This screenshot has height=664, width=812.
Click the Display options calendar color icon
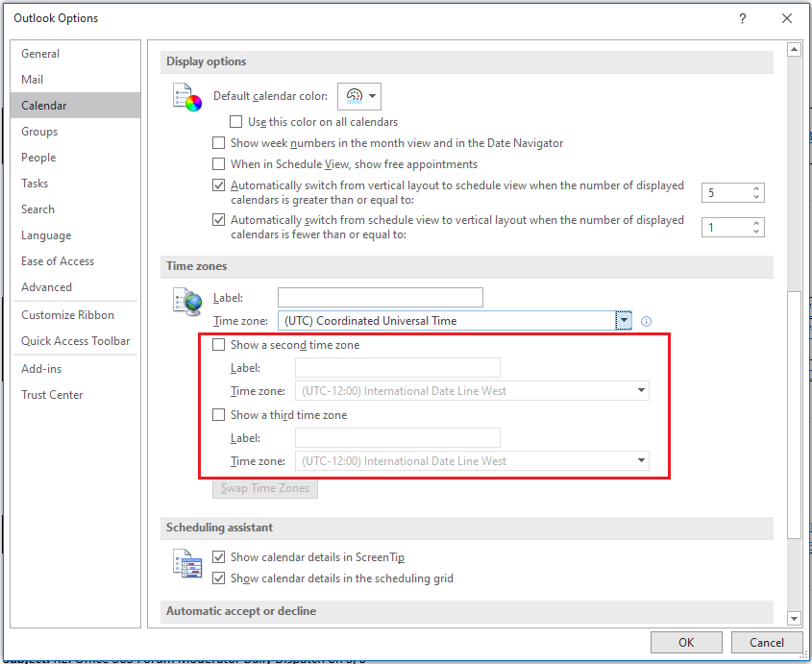[x=187, y=97]
